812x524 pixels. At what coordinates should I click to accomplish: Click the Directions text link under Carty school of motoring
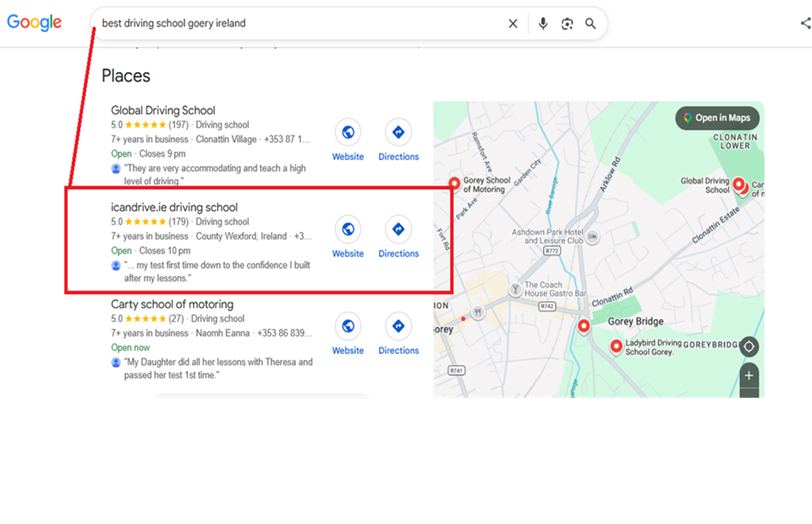398,350
